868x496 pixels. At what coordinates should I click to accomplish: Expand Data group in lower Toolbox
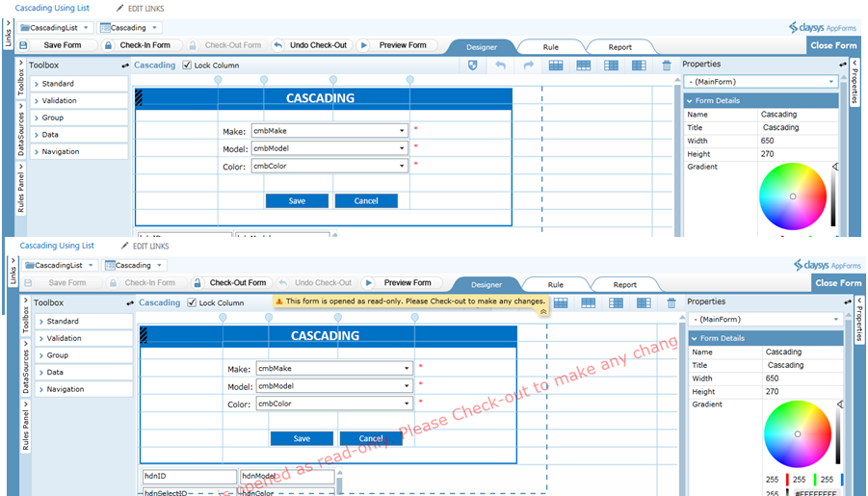[84, 372]
